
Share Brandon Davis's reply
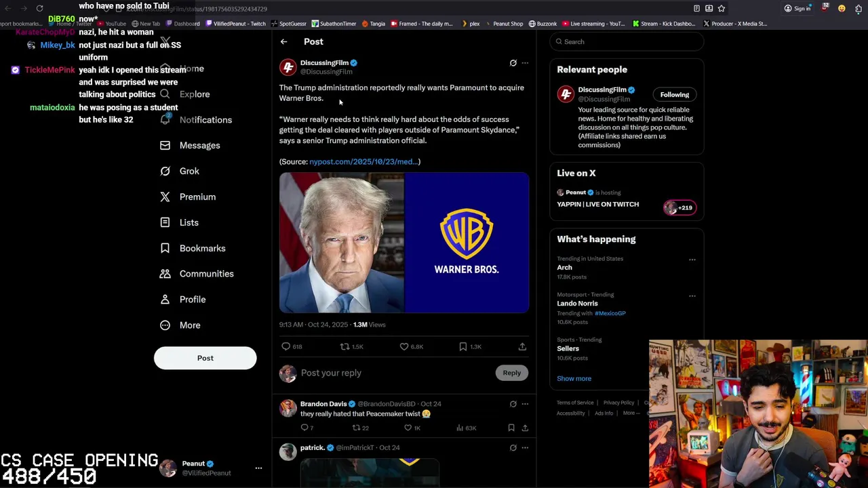(525, 428)
